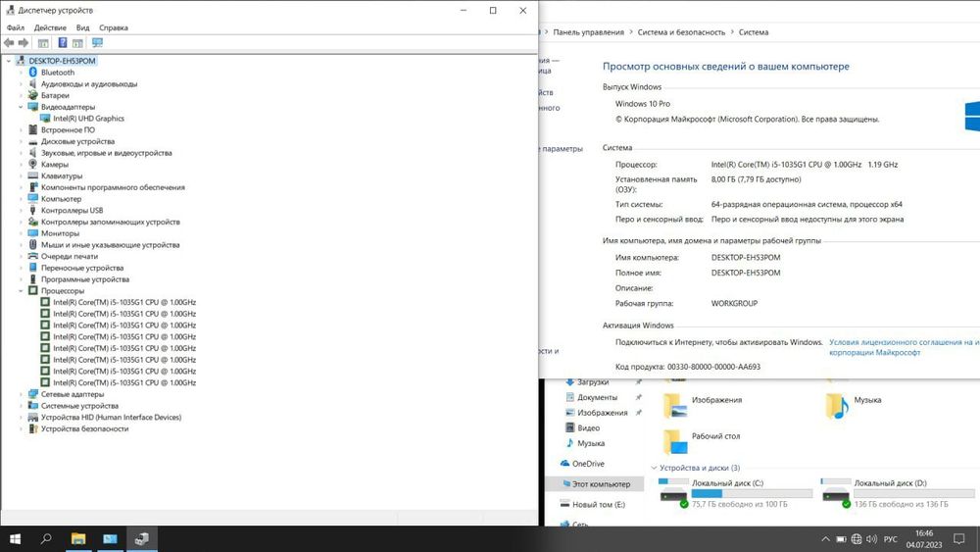Select the Батареи category icon
The image size is (980, 552).
pyautogui.click(x=33, y=95)
